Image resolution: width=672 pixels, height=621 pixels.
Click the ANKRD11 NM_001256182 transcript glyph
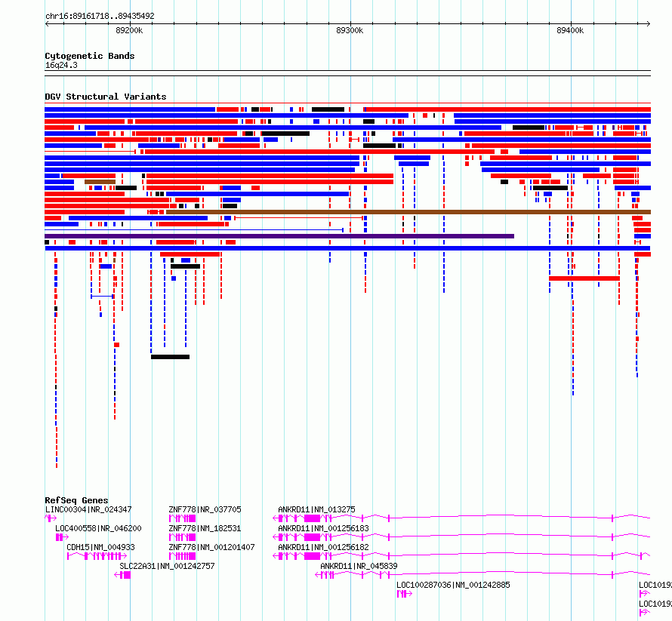(461, 556)
